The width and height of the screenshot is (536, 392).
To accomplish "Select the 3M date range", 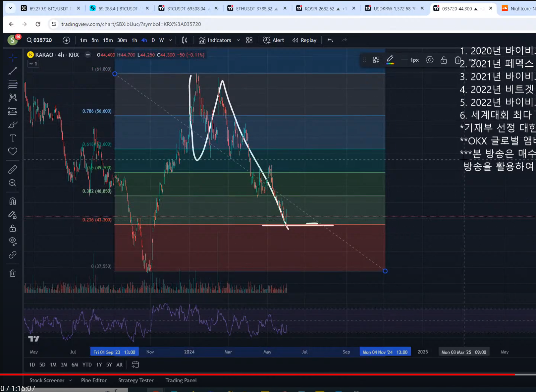I will pos(64,364).
